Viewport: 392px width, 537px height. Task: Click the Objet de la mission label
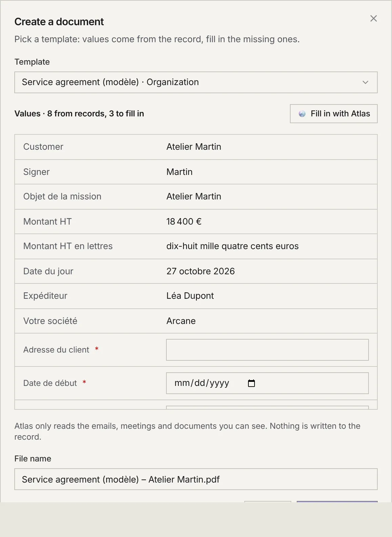[x=62, y=196]
